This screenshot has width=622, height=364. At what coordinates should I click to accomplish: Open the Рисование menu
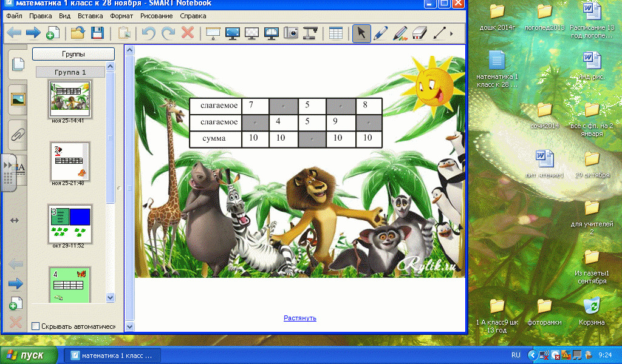pos(156,16)
